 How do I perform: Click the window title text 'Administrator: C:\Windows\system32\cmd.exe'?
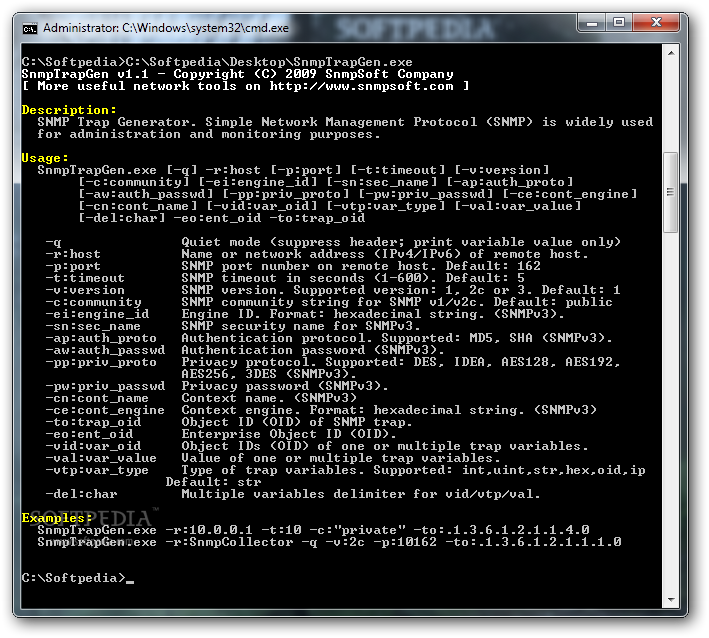tap(166, 28)
